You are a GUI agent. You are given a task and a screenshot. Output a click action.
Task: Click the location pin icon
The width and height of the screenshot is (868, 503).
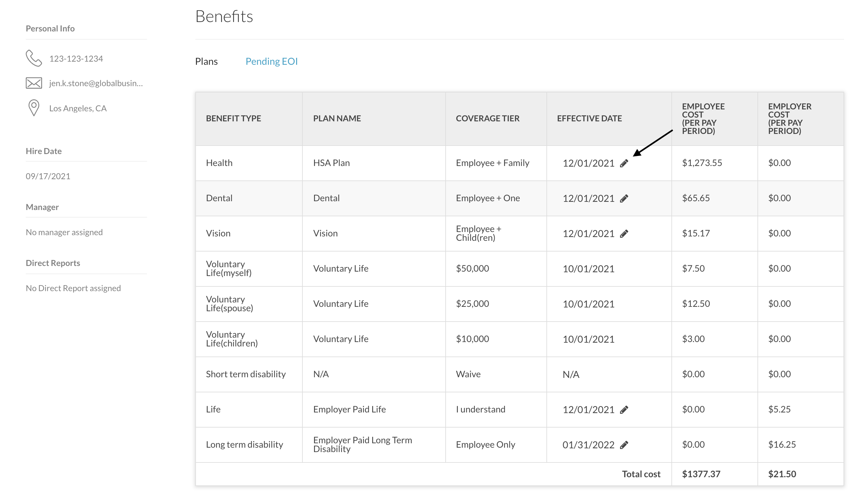click(34, 108)
